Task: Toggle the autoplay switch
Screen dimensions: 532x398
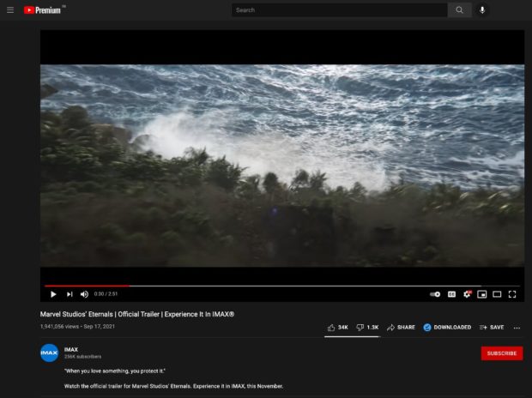Action: [x=435, y=294]
